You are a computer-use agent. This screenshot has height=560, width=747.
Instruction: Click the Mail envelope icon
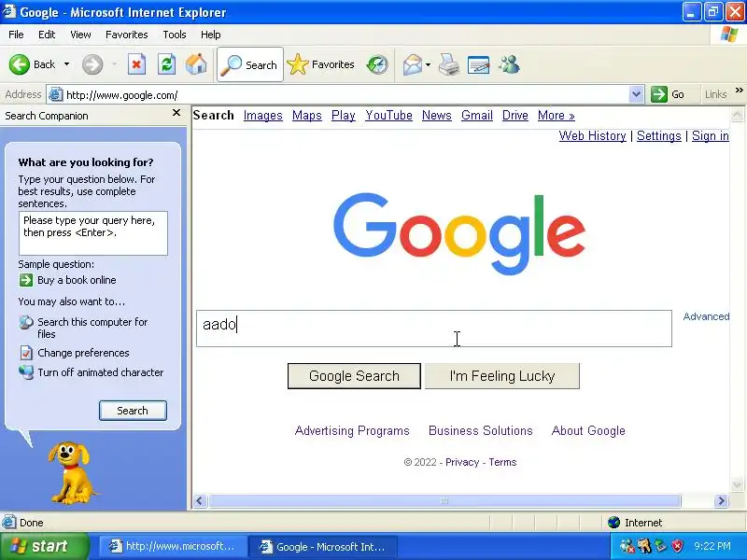(x=412, y=64)
